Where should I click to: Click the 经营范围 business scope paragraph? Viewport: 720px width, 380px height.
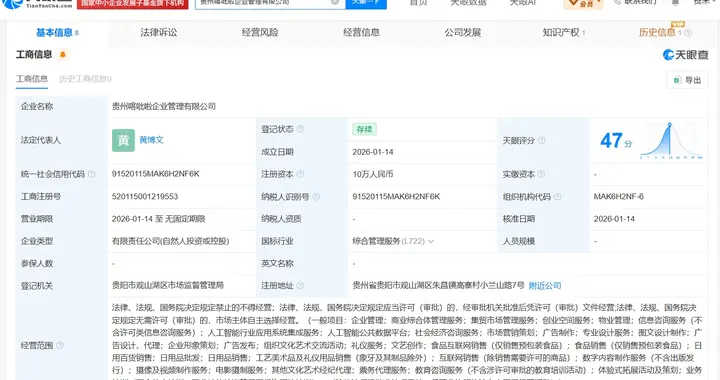tap(407, 341)
